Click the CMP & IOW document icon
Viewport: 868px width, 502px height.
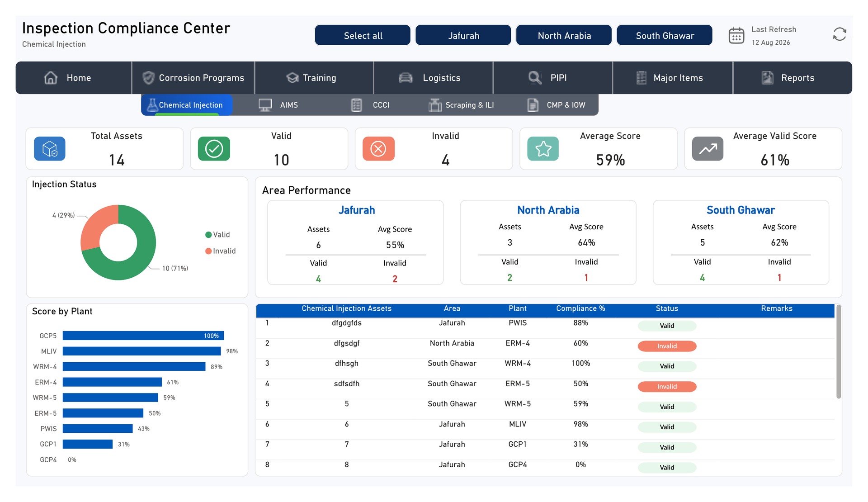click(533, 105)
